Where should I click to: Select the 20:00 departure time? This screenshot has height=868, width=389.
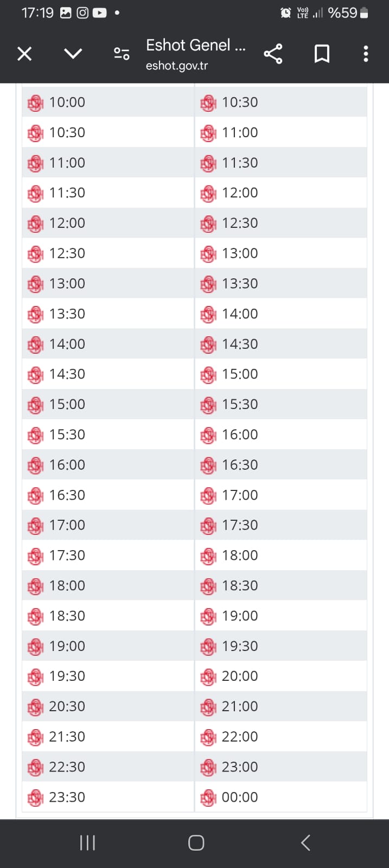[x=240, y=676]
